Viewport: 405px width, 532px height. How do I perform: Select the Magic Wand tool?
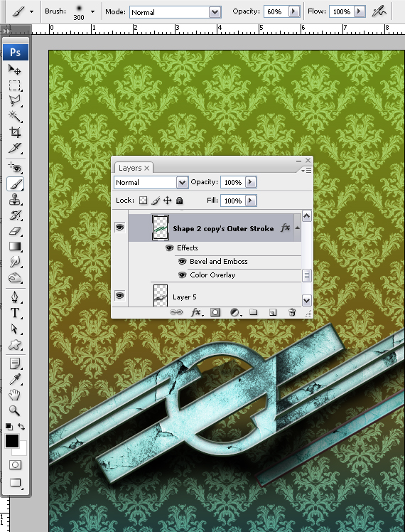click(x=15, y=117)
